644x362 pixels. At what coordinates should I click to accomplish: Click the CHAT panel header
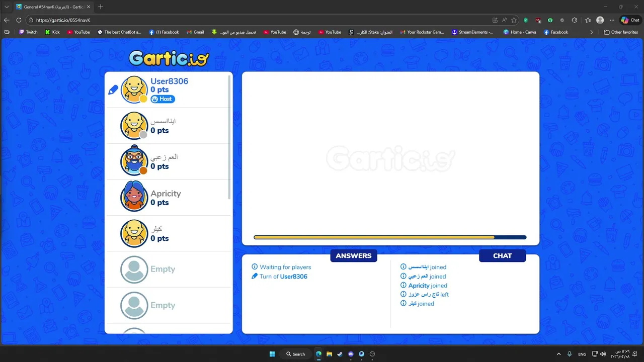pyautogui.click(x=502, y=255)
